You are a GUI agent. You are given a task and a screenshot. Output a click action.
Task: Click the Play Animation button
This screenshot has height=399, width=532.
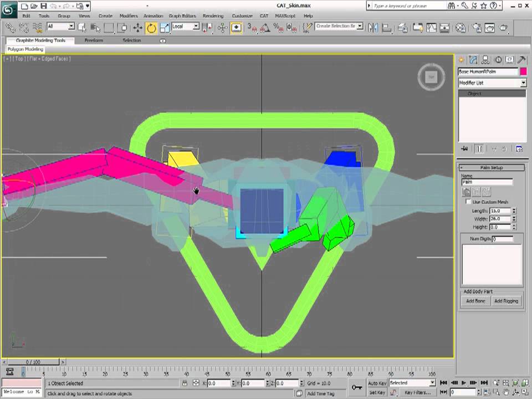(464, 383)
